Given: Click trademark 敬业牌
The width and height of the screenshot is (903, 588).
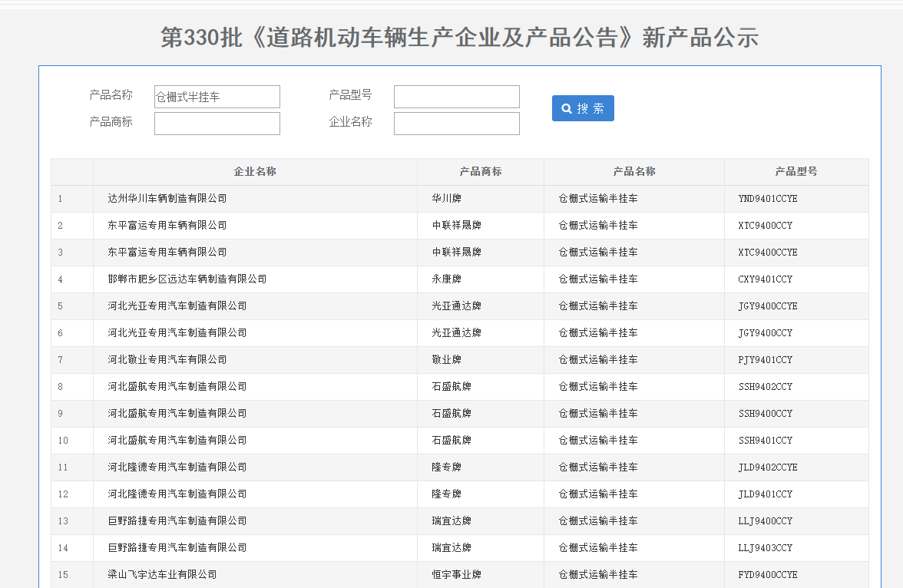Looking at the screenshot, I should pos(446,360).
